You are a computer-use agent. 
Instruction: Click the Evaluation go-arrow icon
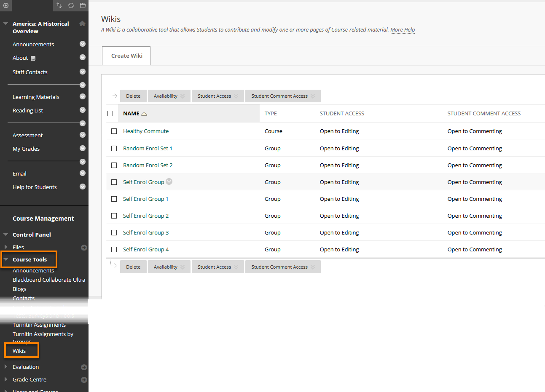tap(84, 367)
